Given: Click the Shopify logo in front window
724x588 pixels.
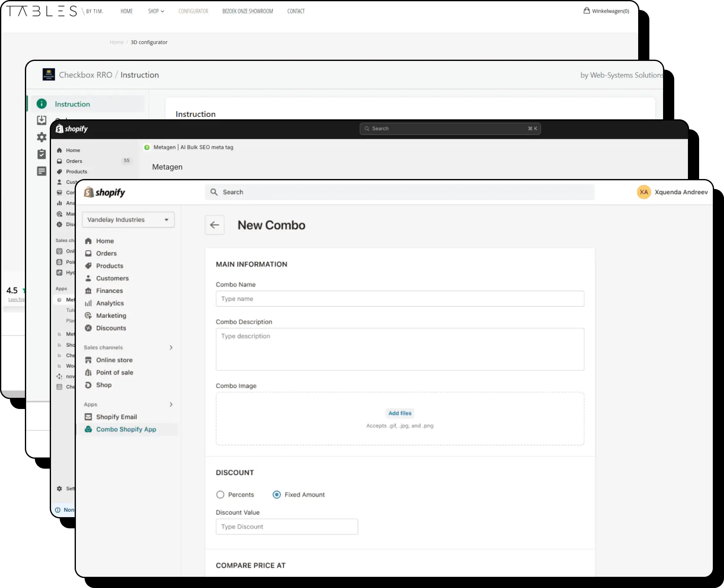Looking at the screenshot, I should 104,192.
